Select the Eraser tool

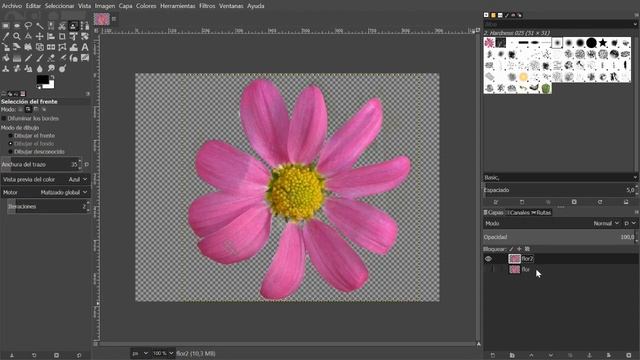51,58
